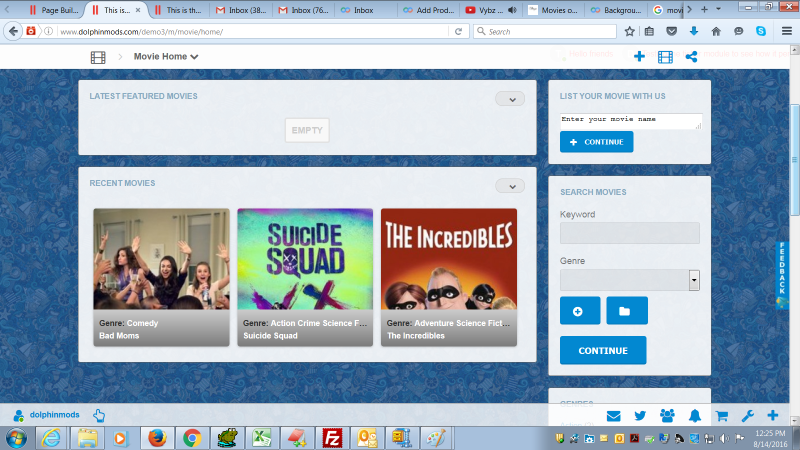Bookmark this page with the star icon
Image resolution: width=800 pixels, height=450 pixels.
point(630,32)
